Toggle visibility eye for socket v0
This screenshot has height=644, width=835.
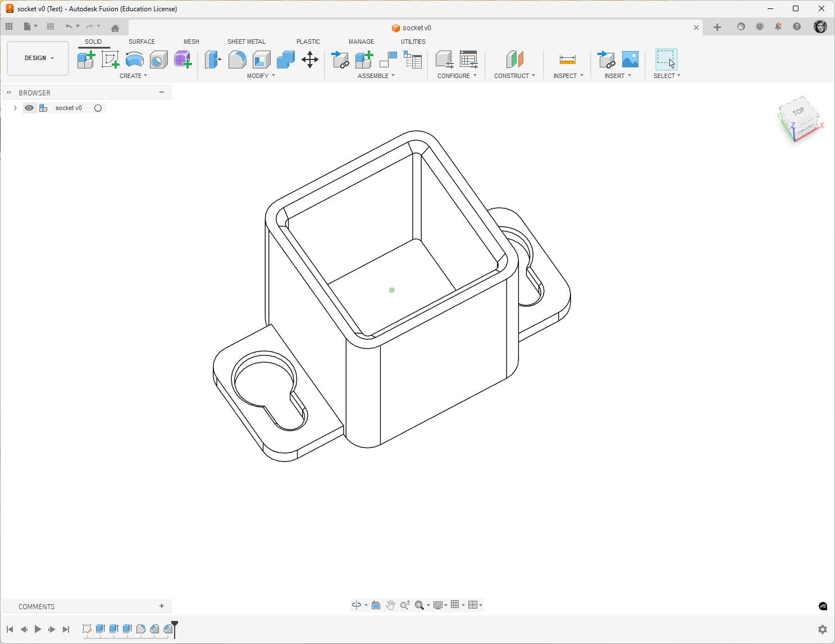coord(29,108)
